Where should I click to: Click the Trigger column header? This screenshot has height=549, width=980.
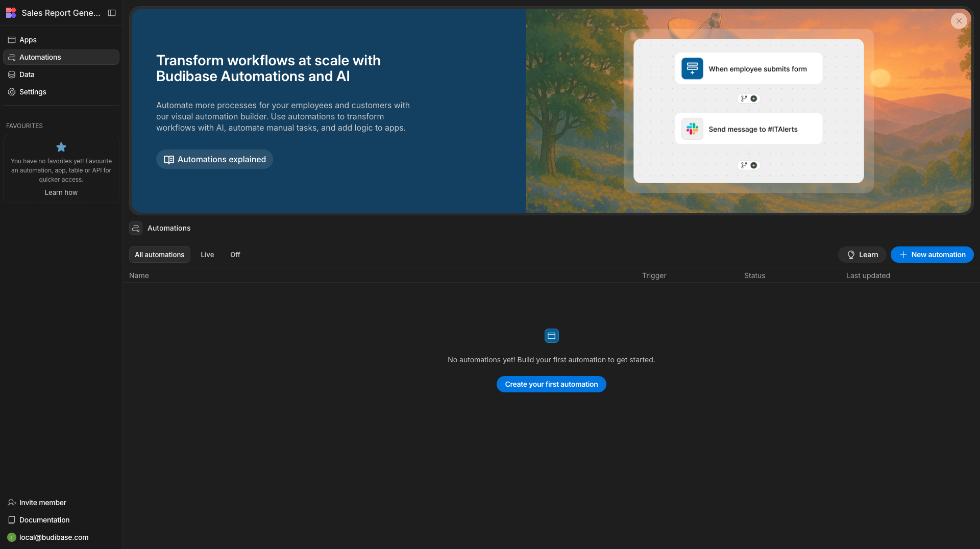(x=654, y=276)
